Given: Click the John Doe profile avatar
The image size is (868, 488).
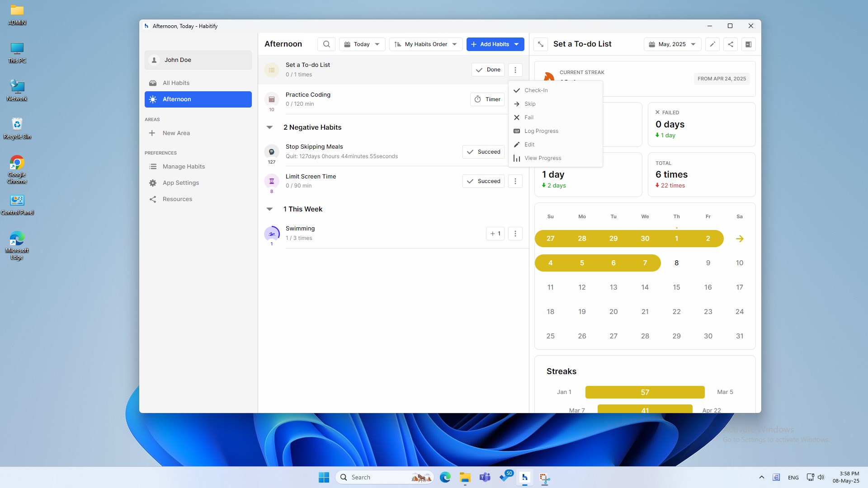Looking at the screenshot, I should (154, 60).
